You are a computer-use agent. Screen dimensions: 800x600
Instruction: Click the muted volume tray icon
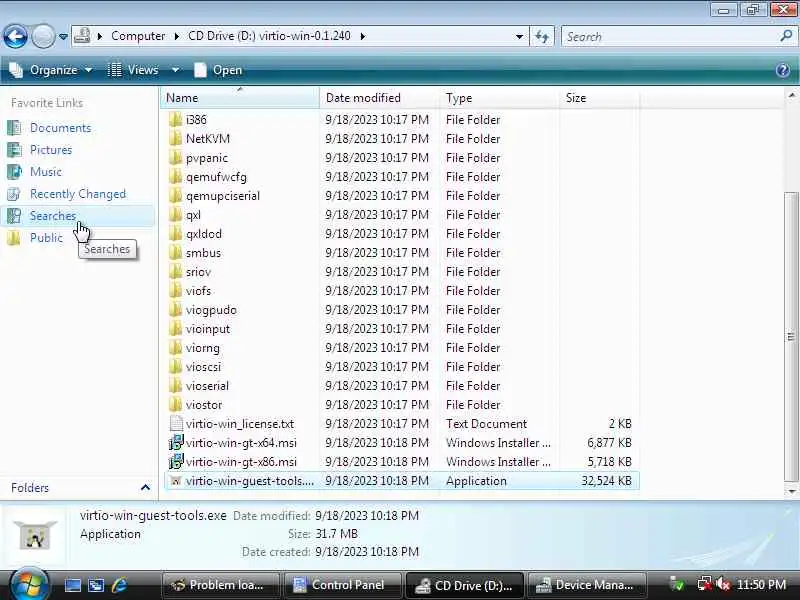click(722, 584)
